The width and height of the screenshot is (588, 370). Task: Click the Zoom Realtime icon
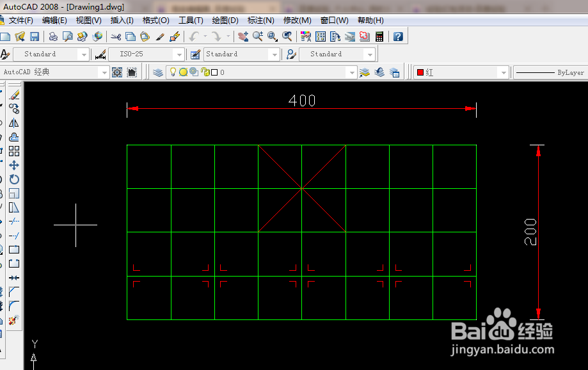tap(258, 36)
